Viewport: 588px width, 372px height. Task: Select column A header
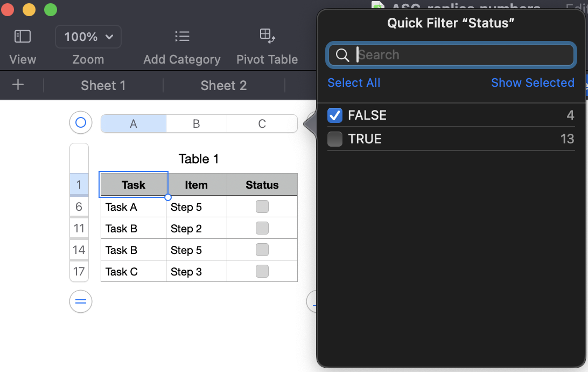point(134,123)
